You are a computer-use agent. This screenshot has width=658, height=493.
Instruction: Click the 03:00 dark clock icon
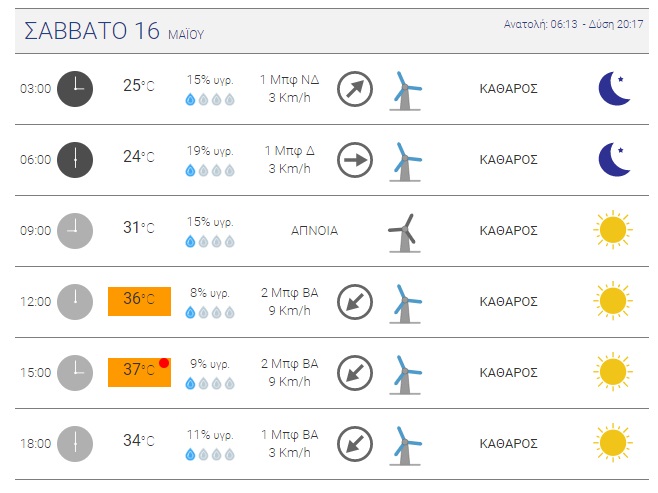75,89
